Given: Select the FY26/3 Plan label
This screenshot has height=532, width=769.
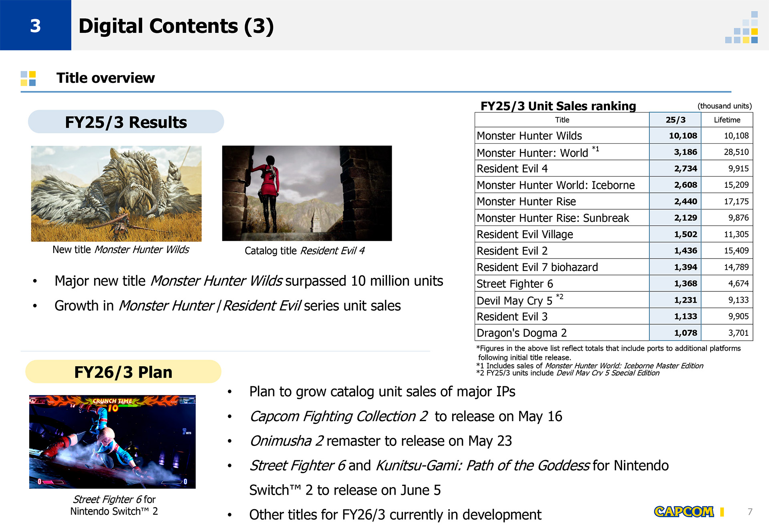Looking at the screenshot, I should [123, 372].
